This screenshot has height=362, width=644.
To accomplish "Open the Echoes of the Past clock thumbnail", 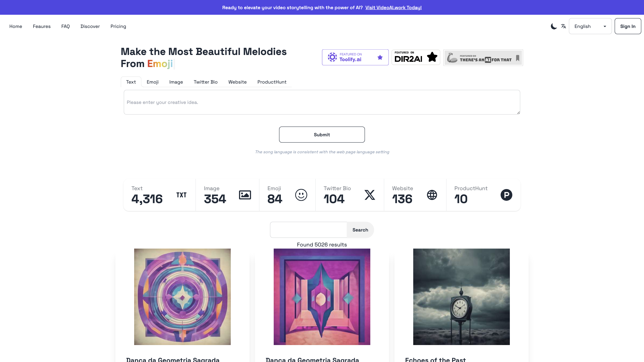I will point(461,297).
